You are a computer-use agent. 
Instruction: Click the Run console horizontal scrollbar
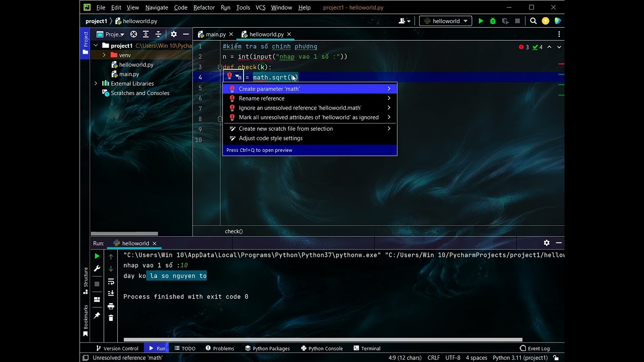[323, 339]
